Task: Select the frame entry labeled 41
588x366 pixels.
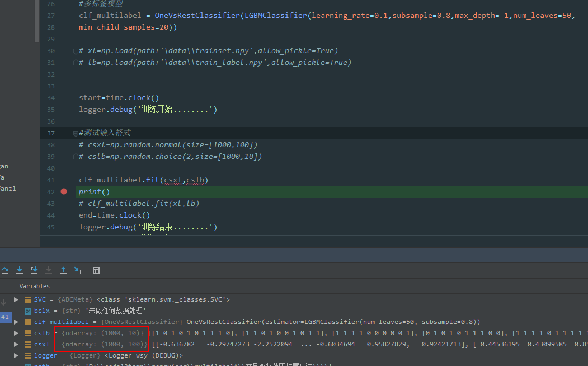Action: click(x=5, y=317)
